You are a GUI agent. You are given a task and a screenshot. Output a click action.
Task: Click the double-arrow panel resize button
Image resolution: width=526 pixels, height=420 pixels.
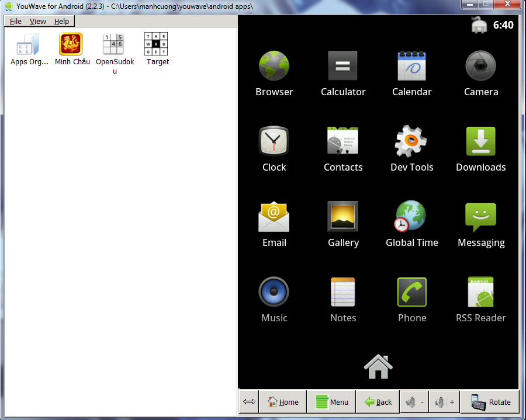[x=249, y=401]
